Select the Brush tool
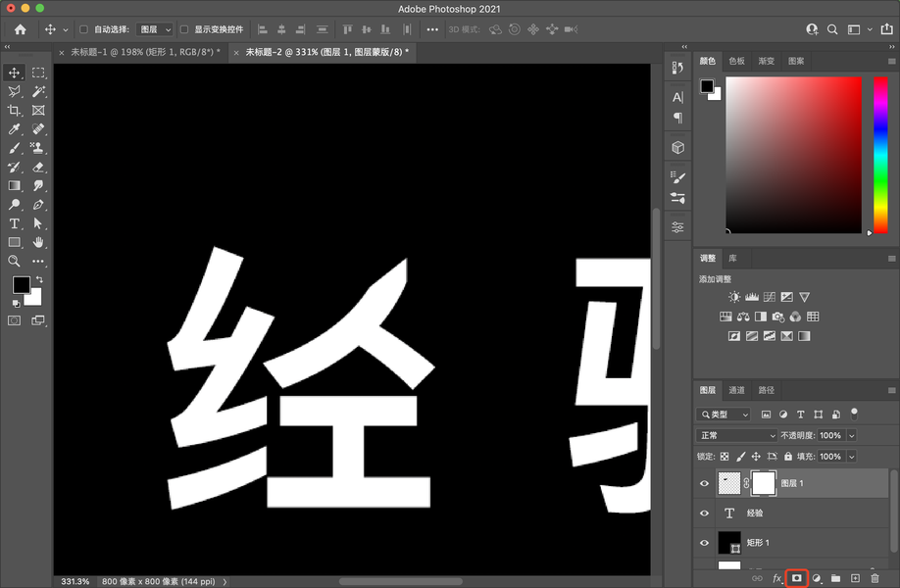This screenshot has height=588, width=900. (15, 148)
